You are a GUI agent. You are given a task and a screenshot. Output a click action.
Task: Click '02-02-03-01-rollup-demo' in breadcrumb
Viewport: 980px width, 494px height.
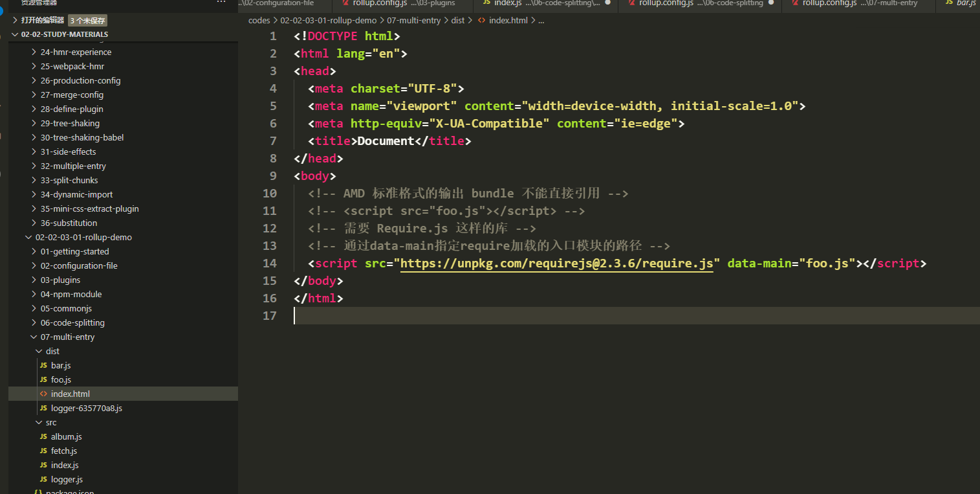[x=329, y=20]
